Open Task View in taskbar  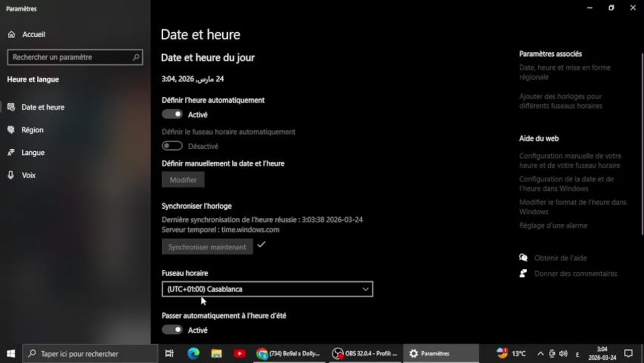pyautogui.click(x=169, y=353)
